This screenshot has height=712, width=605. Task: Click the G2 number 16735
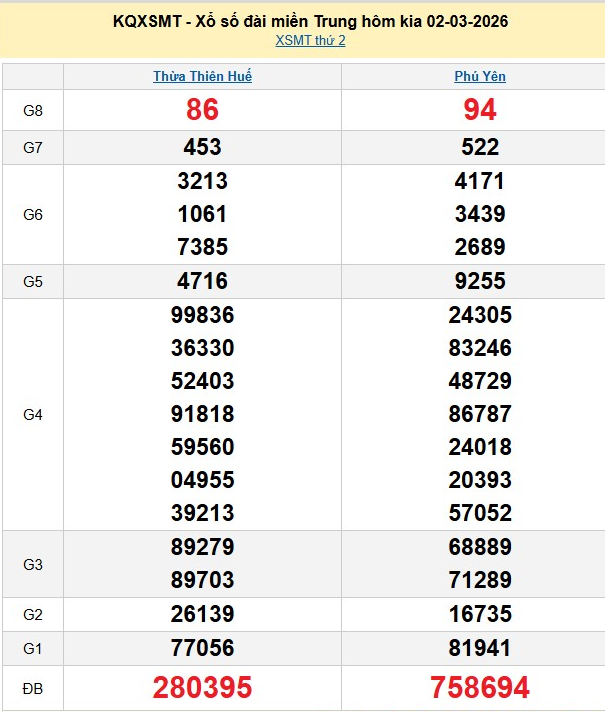pos(480,613)
